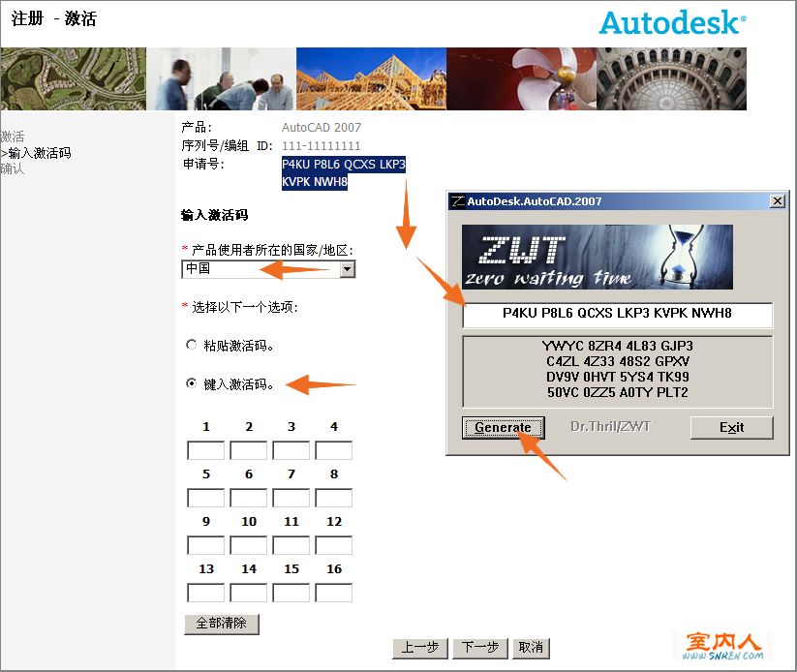
Task: Click the Exit button in keygen
Action: (x=731, y=427)
